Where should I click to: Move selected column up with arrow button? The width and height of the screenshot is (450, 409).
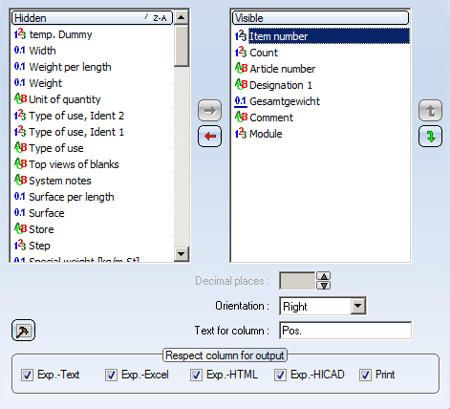pos(430,110)
